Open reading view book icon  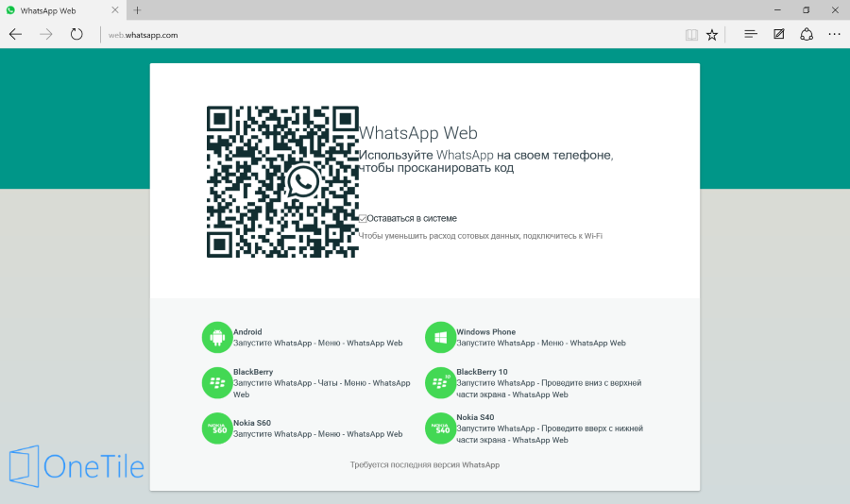(691, 35)
